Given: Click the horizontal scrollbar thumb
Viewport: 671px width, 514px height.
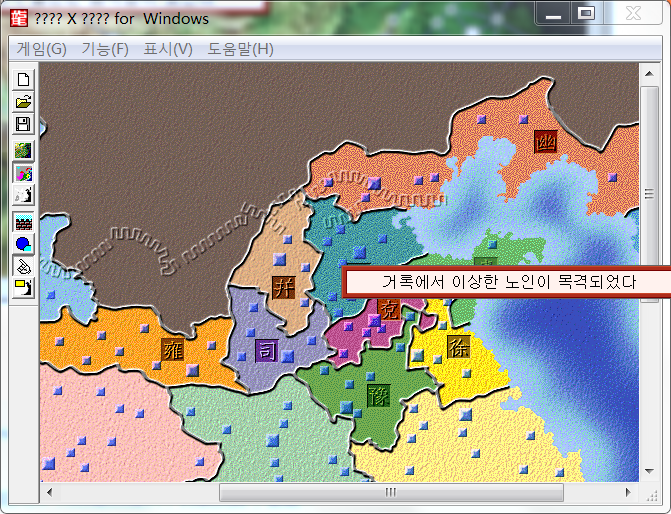Looking at the screenshot, I should pos(391,492).
